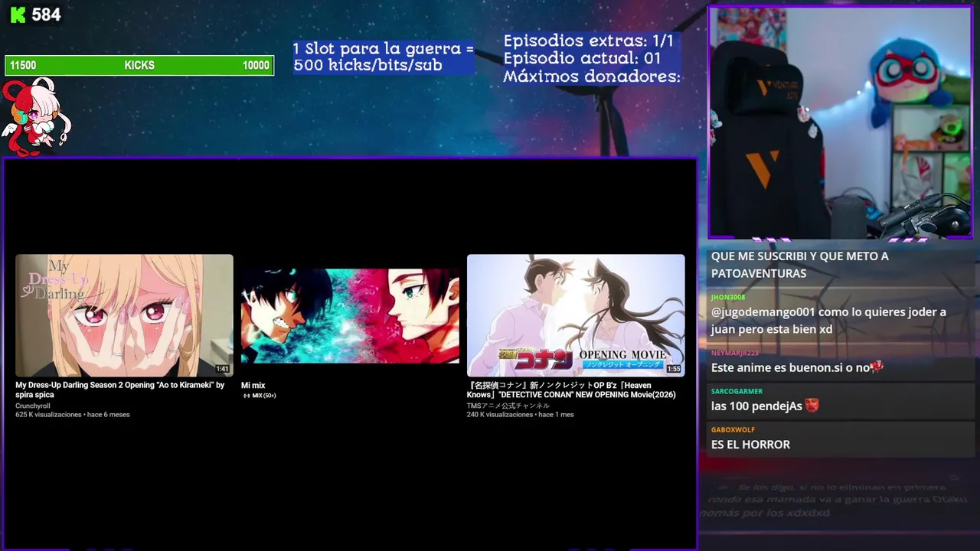Open the Mi mix playlist thumbnail
The height and width of the screenshot is (551, 980).
pyautogui.click(x=350, y=315)
